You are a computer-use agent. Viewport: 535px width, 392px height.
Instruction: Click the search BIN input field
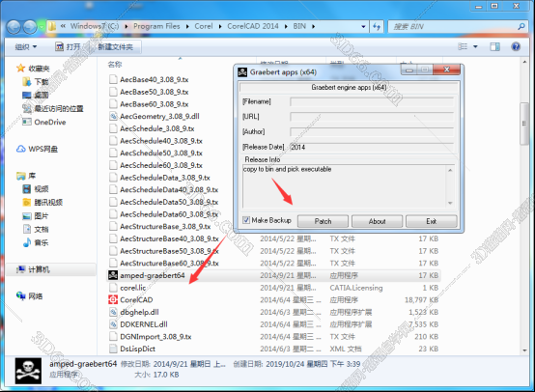(454, 26)
